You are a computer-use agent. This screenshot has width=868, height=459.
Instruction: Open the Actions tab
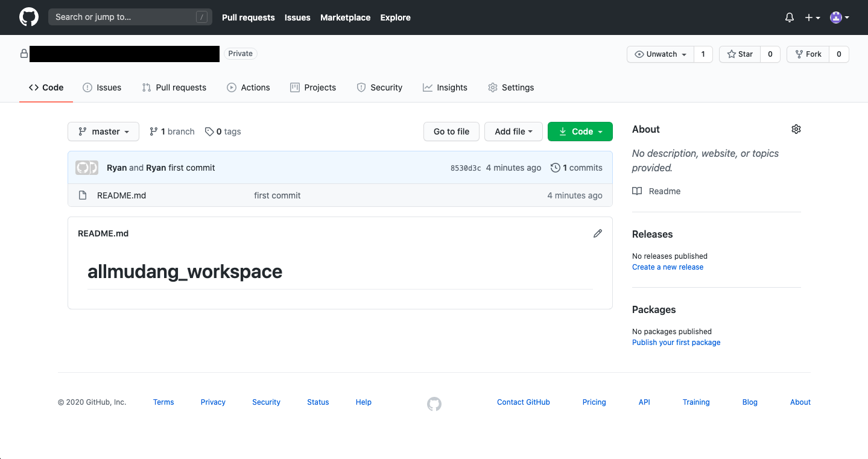pos(249,87)
